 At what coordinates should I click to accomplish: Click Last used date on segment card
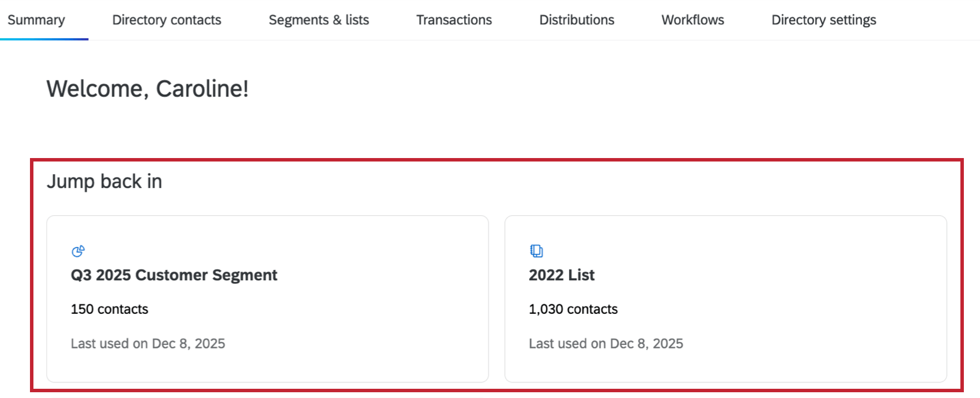[148, 343]
